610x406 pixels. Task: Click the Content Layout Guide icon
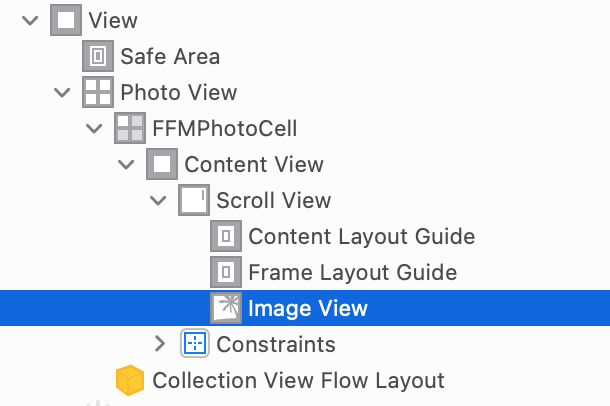[x=226, y=236]
